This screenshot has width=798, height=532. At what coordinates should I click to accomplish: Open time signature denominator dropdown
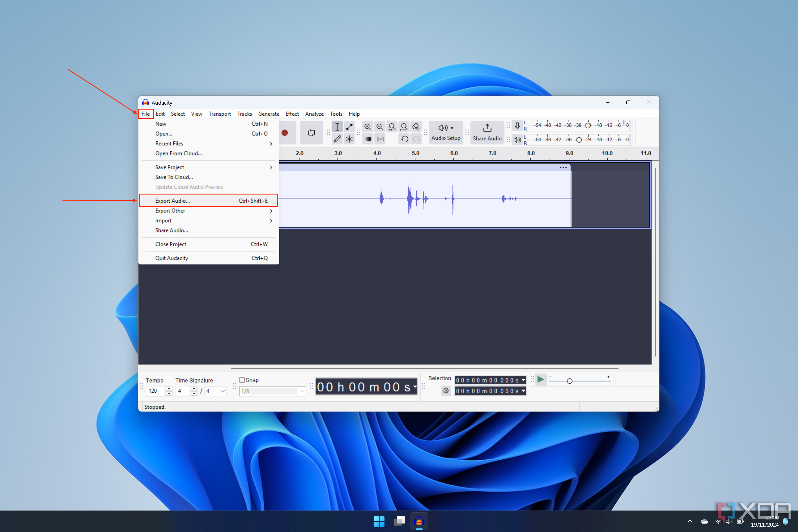pos(215,391)
